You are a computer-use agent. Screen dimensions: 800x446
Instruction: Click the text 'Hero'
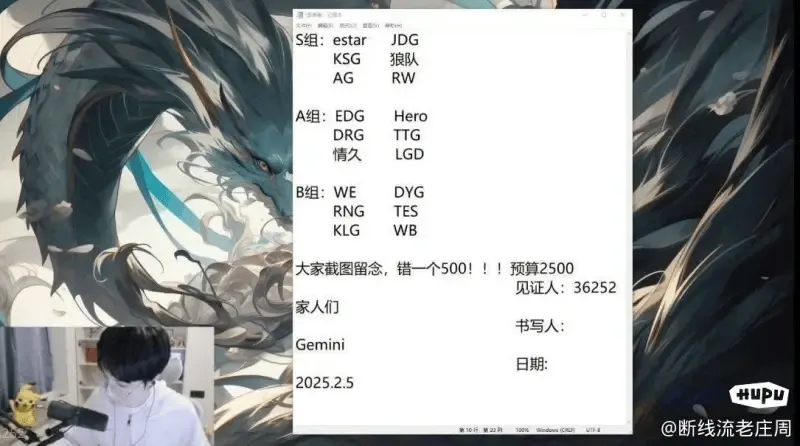410,116
